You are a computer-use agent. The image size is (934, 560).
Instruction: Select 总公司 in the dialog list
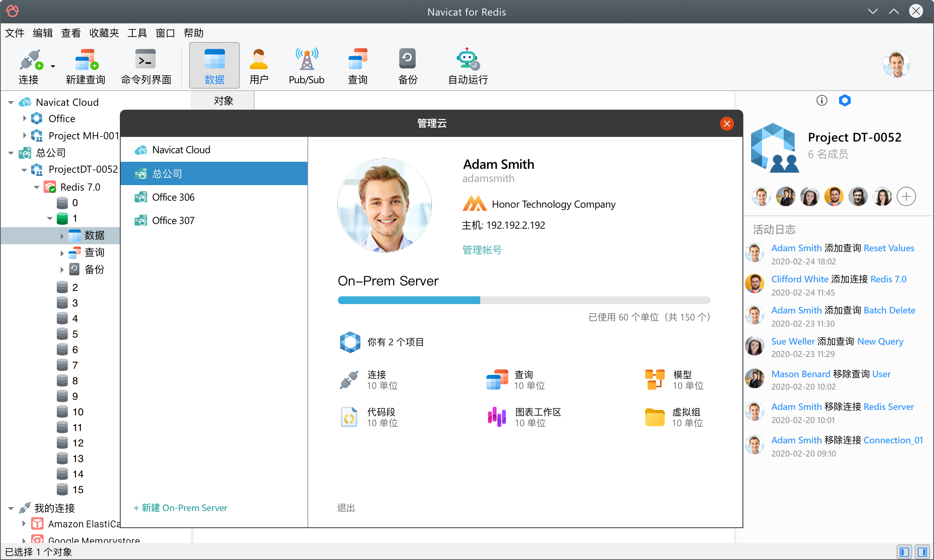pos(214,173)
